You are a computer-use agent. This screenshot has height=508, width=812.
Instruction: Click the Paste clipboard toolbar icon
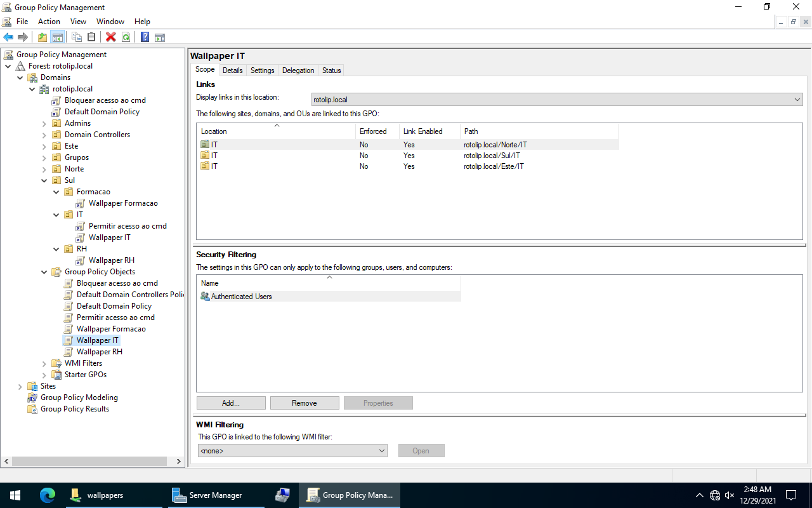click(x=91, y=37)
